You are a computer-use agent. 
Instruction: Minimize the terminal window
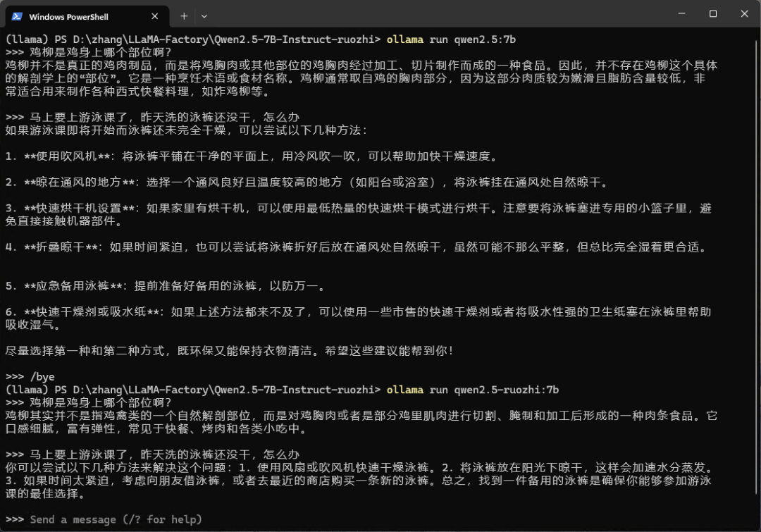pyautogui.click(x=681, y=13)
